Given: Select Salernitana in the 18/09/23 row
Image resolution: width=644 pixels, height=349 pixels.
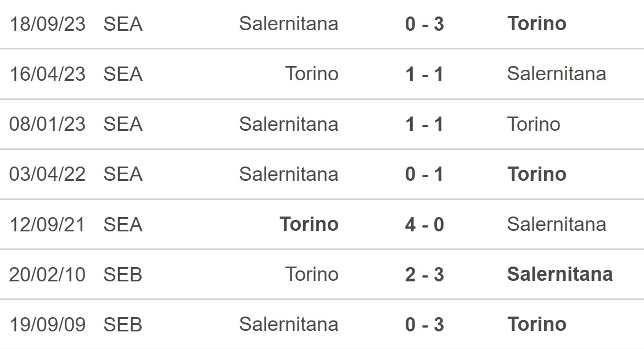Looking at the screenshot, I should point(289,24).
